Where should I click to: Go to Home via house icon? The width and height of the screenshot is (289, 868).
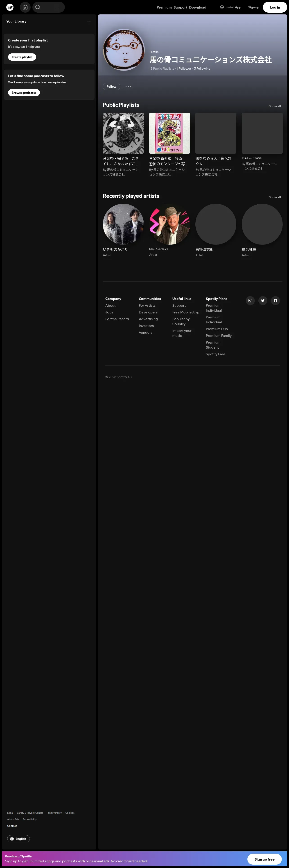(25, 7)
